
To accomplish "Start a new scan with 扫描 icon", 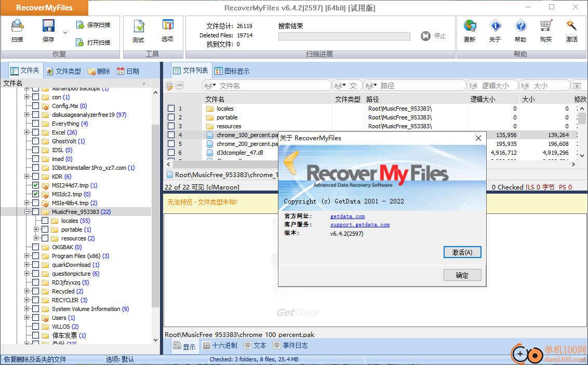I will 17,31.
